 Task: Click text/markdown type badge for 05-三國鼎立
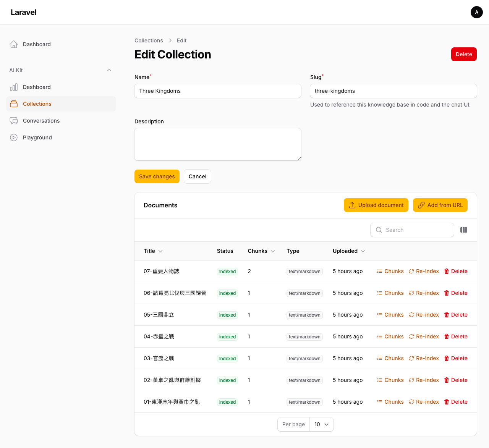304,315
